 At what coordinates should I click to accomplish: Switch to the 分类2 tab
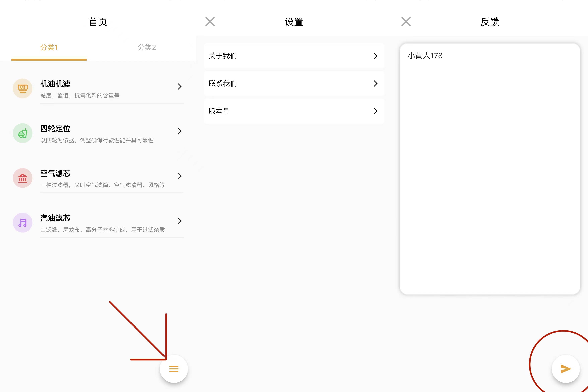point(147,48)
